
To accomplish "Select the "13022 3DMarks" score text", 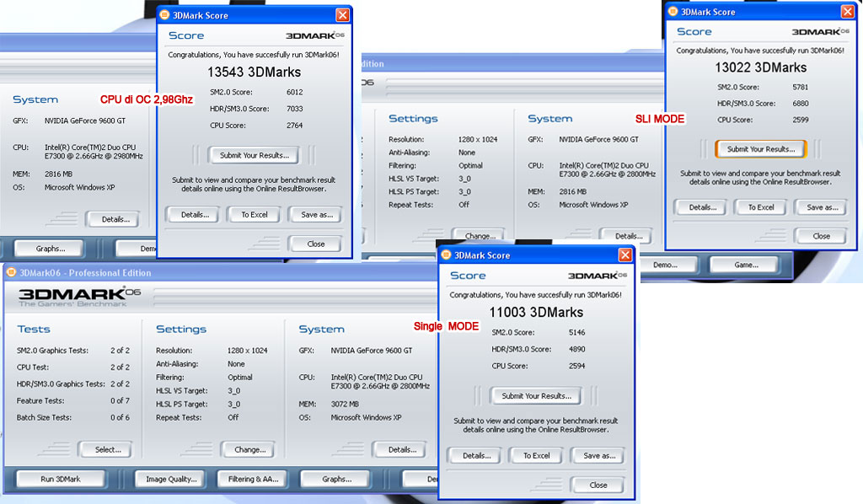I will tap(761, 67).
